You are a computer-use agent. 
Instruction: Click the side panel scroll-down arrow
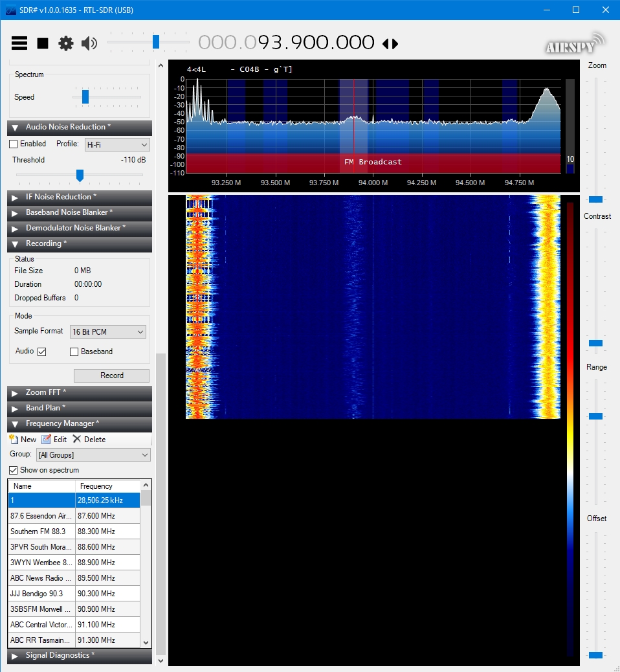pyautogui.click(x=161, y=660)
